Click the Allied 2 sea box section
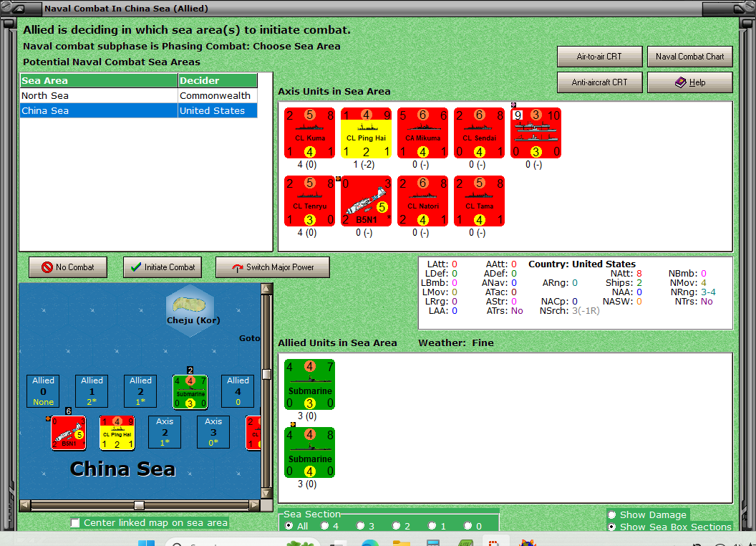 tap(140, 391)
